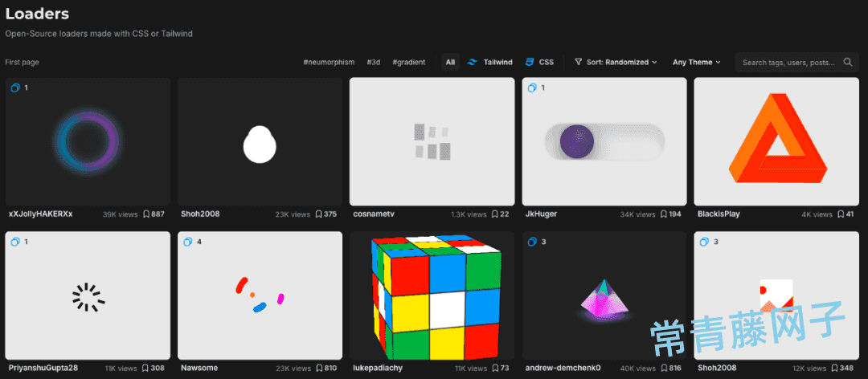This screenshot has height=379, width=868.
Task: Open the glowing ring loader thumbnail
Action: click(88, 141)
